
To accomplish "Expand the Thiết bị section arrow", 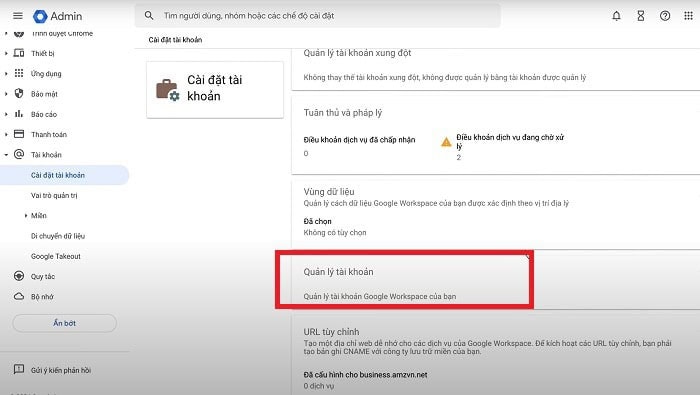I will click(x=6, y=53).
